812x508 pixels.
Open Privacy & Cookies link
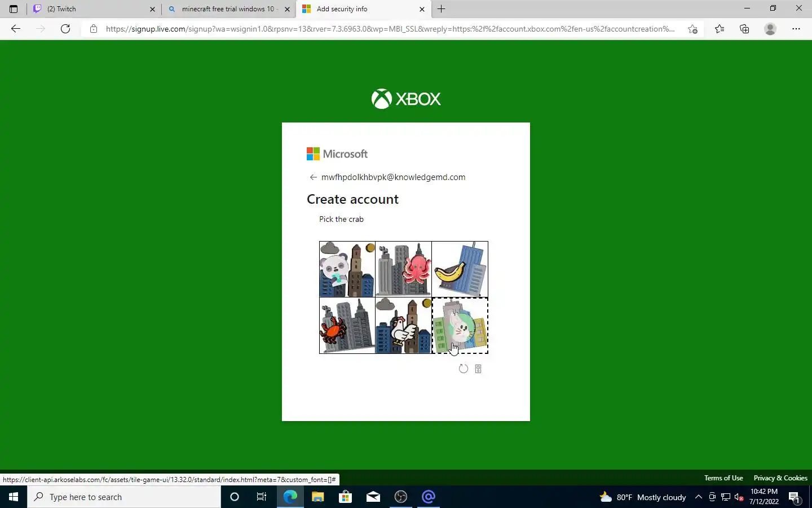[780, 478]
